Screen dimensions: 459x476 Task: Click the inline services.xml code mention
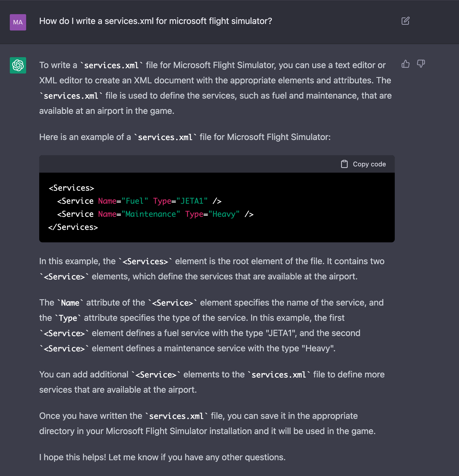click(x=111, y=65)
